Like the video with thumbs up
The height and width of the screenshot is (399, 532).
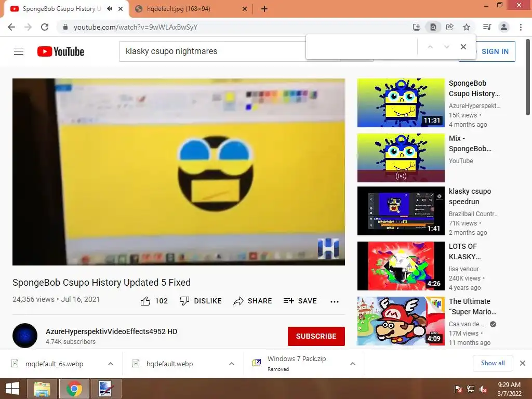145,301
